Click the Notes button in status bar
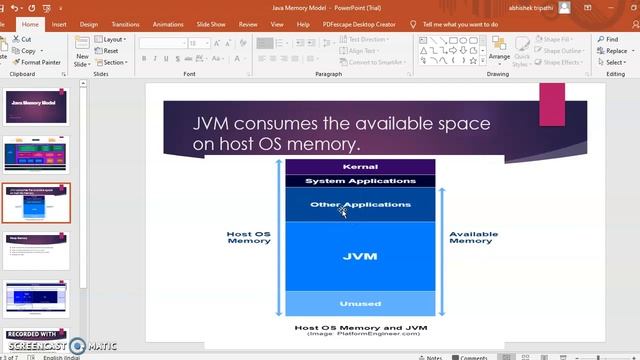 click(x=431, y=357)
